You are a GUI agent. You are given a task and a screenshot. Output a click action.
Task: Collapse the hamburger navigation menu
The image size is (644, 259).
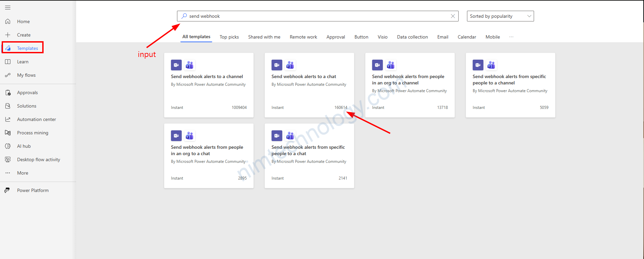pyautogui.click(x=8, y=7)
